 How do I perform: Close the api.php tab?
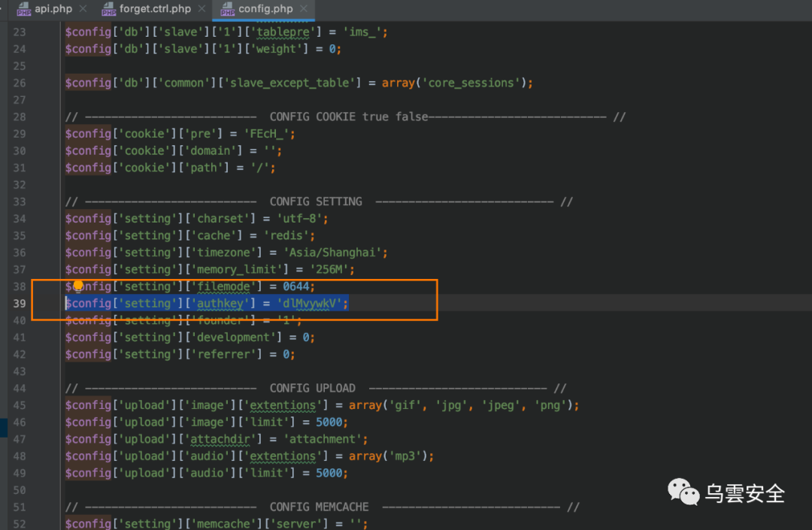[83, 9]
